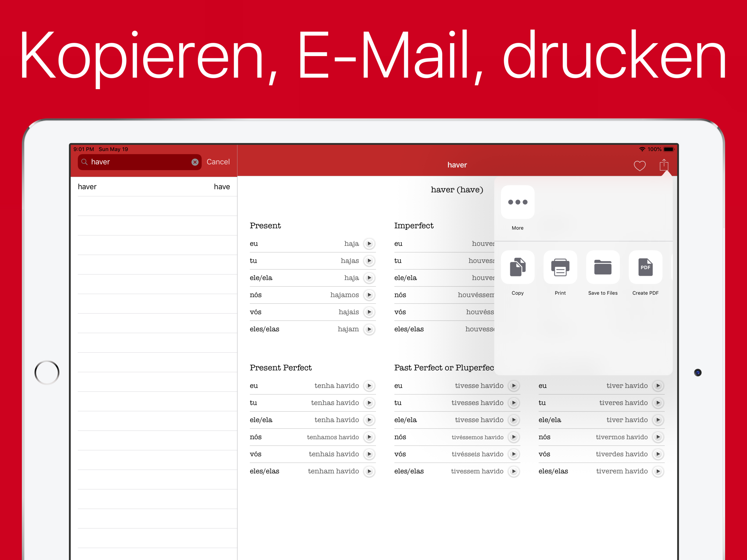The image size is (747, 560).
Task: Listen to vós tenhais havido
Action: click(x=369, y=454)
